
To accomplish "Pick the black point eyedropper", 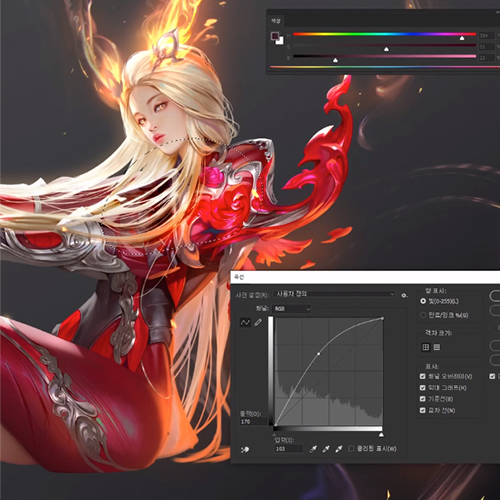I will [x=313, y=449].
